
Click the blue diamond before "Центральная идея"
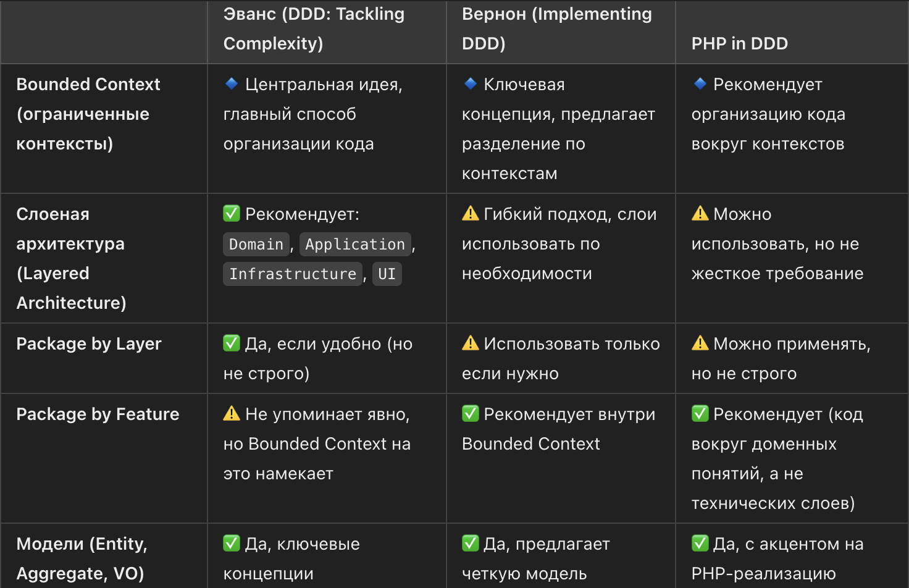coord(232,83)
